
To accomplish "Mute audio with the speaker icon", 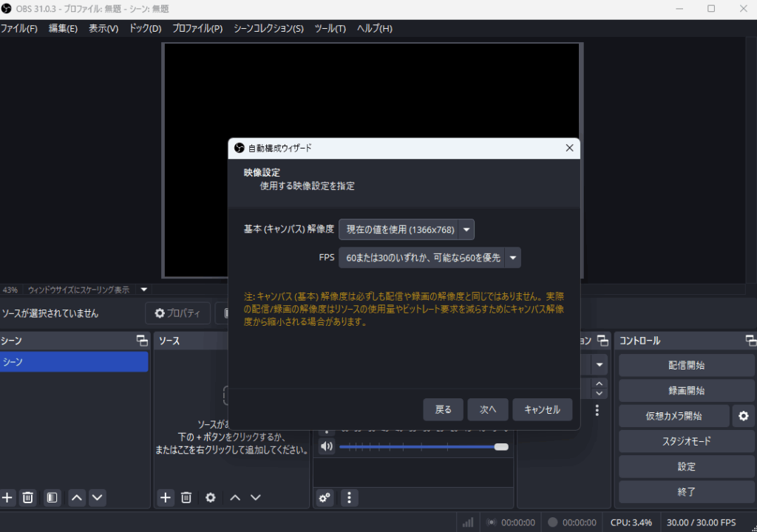I will 326,446.
